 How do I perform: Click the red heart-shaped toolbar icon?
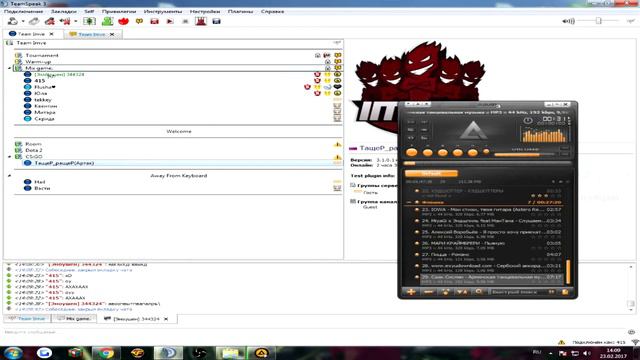(123, 21)
